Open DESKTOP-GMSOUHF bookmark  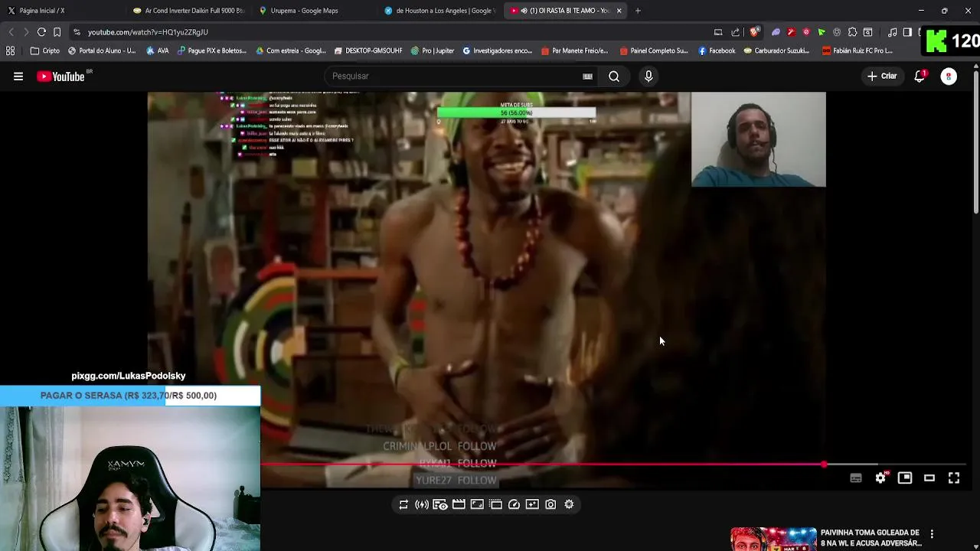tap(368, 51)
